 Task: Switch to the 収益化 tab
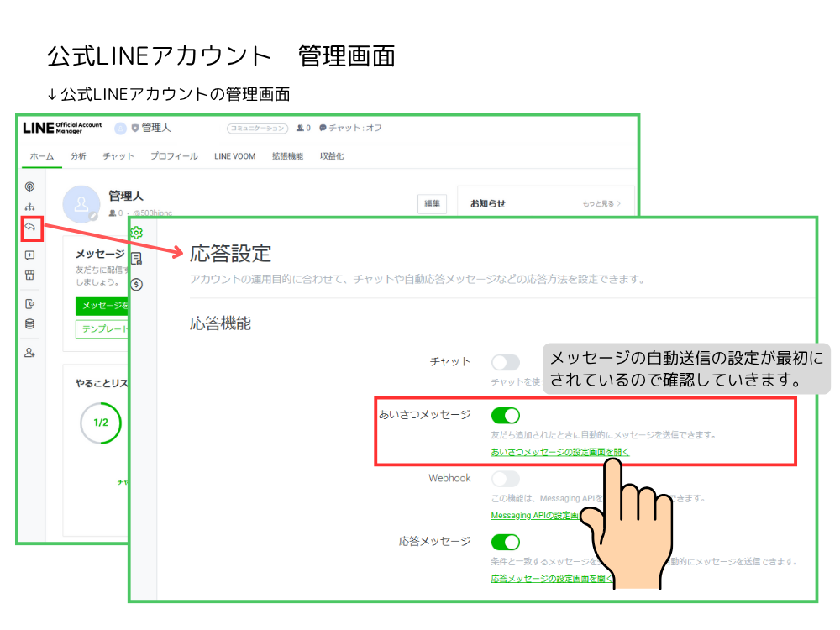click(332, 156)
